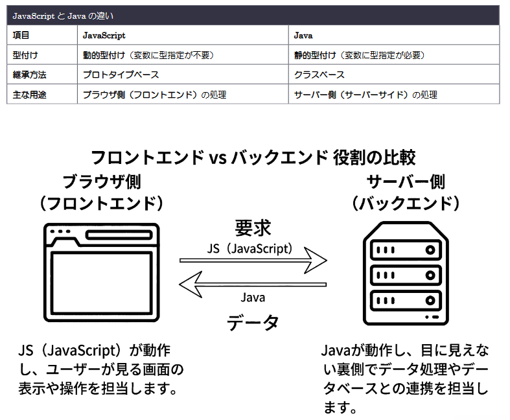Click the server rack icon
Viewport: 510px width, 420px height.
point(406,274)
